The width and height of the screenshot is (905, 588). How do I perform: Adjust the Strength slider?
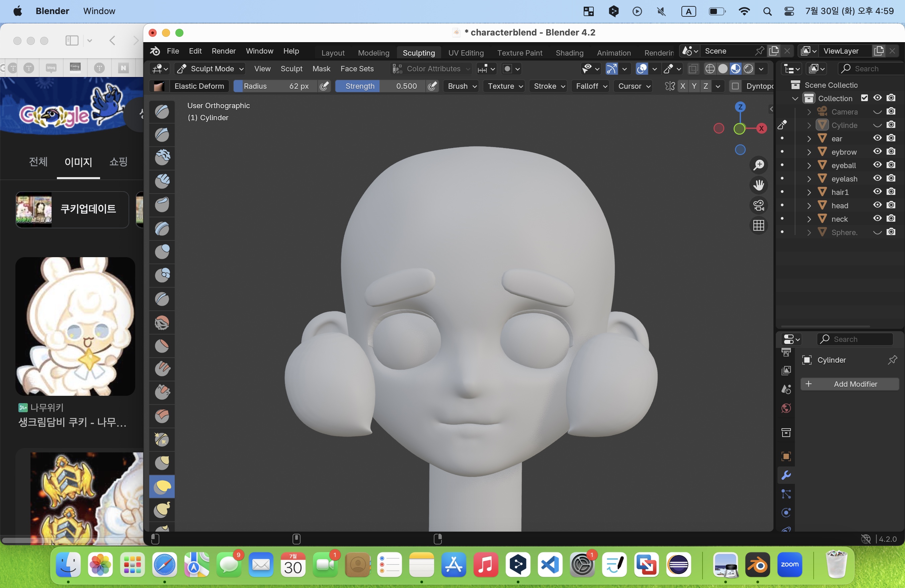[380, 86]
